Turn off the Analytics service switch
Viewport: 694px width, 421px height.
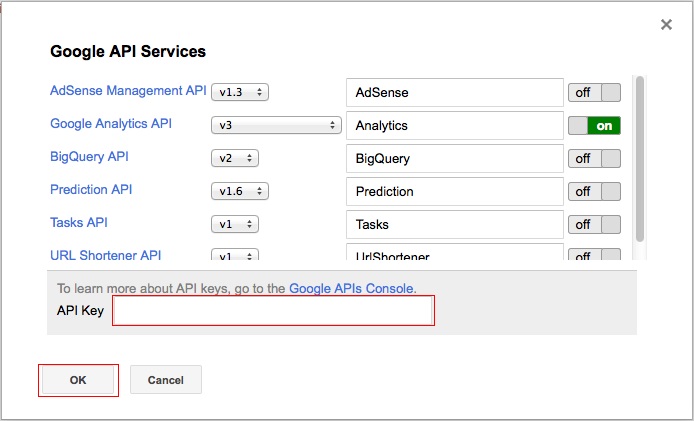click(594, 126)
